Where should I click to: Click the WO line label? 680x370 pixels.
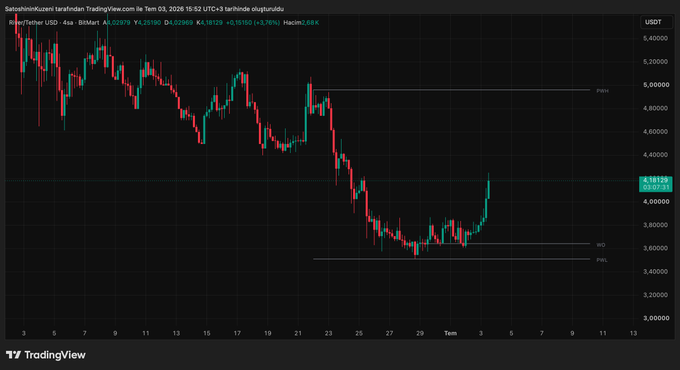point(601,245)
